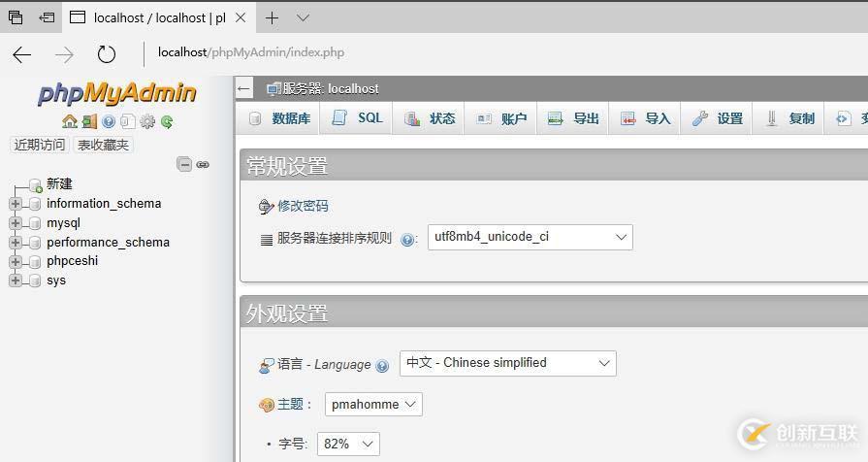Open the 82% font size dropdown
Image resolution: width=868 pixels, height=462 pixels.
[x=349, y=444]
